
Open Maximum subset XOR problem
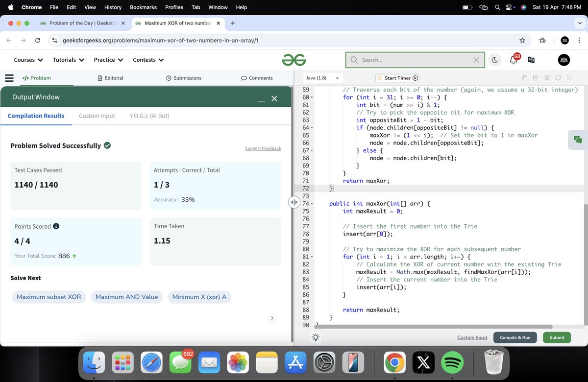click(49, 297)
